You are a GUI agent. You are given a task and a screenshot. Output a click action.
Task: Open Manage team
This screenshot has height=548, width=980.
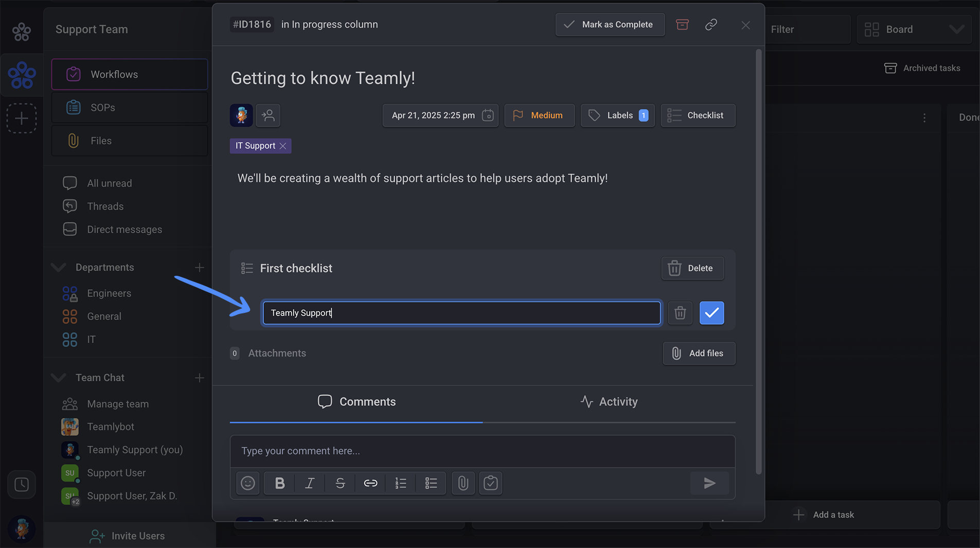118,404
